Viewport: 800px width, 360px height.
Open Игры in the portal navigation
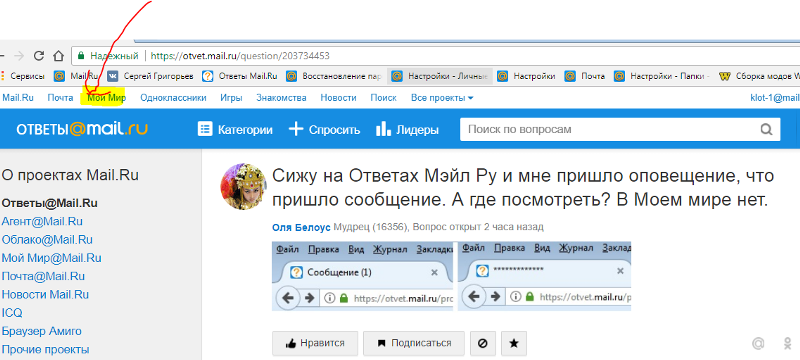click(231, 97)
